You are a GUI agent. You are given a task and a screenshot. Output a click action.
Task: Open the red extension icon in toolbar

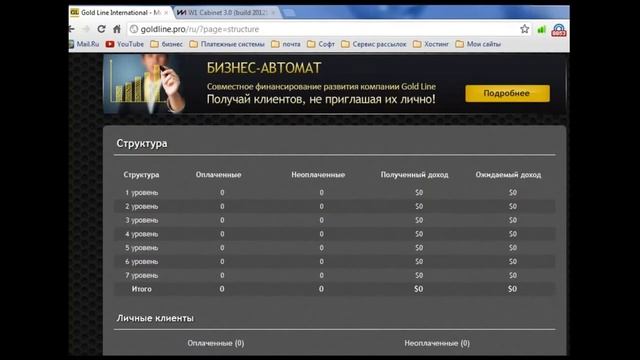pyautogui.click(x=559, y=30)
